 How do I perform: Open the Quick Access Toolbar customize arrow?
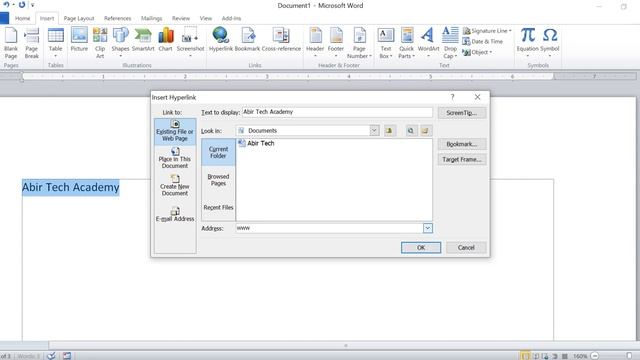tap(32, 5)
